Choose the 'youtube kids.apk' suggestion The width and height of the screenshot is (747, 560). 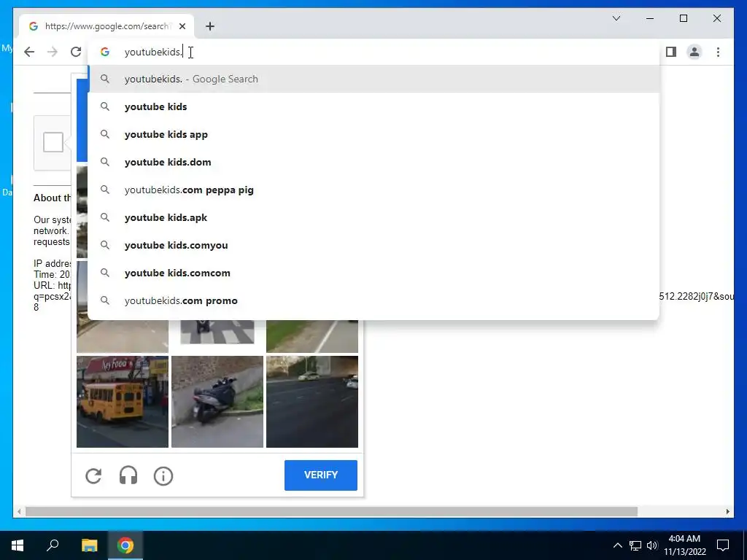(374, 217)
